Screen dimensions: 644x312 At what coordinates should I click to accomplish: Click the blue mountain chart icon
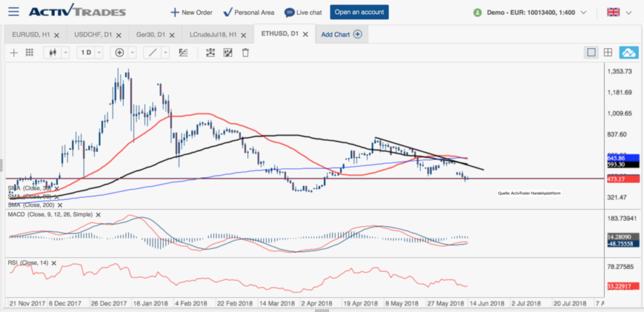tap(629, 53)
